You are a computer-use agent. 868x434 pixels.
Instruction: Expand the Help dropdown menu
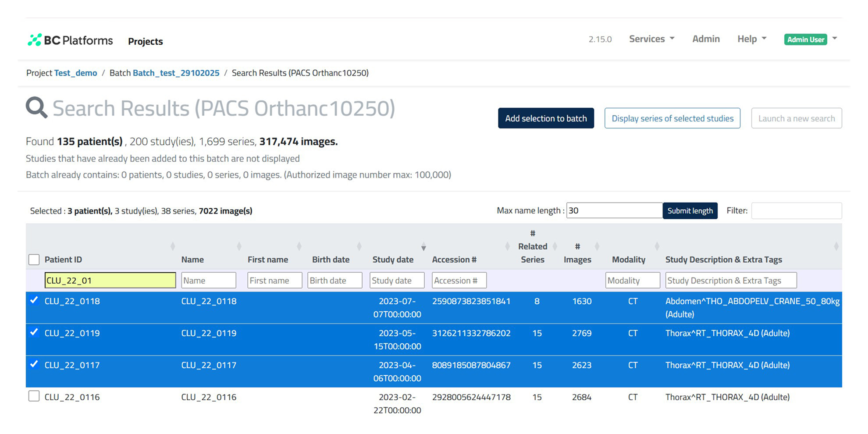click(x=751, y=39)
